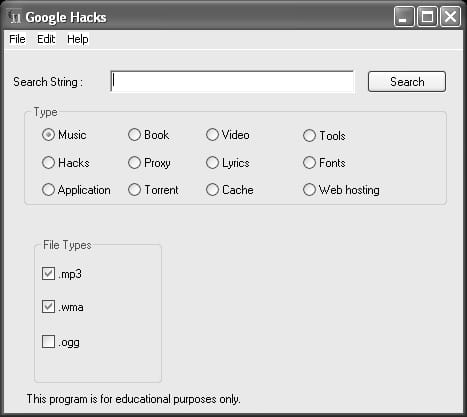This screenshot has height=417, width=467.
Task: Click the Search String input field
Action: pyautogui.click(x=232, y=81)
